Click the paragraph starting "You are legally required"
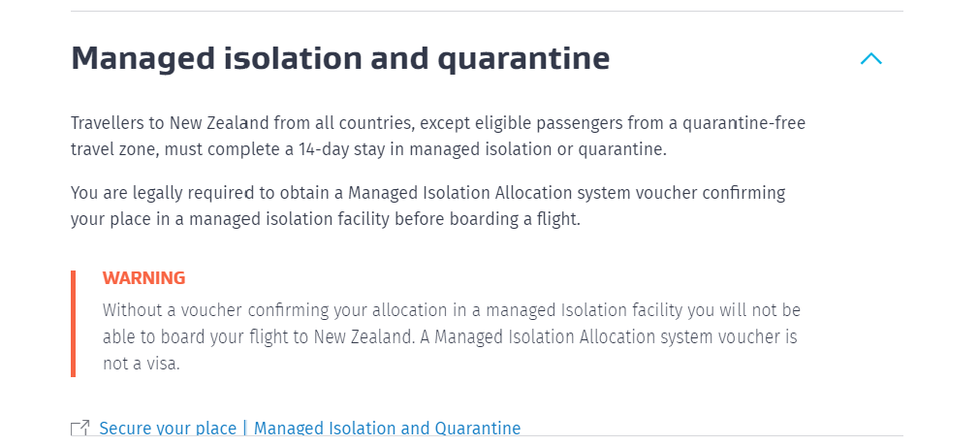This screenshot has height=446, width=980. coord(427,206)
